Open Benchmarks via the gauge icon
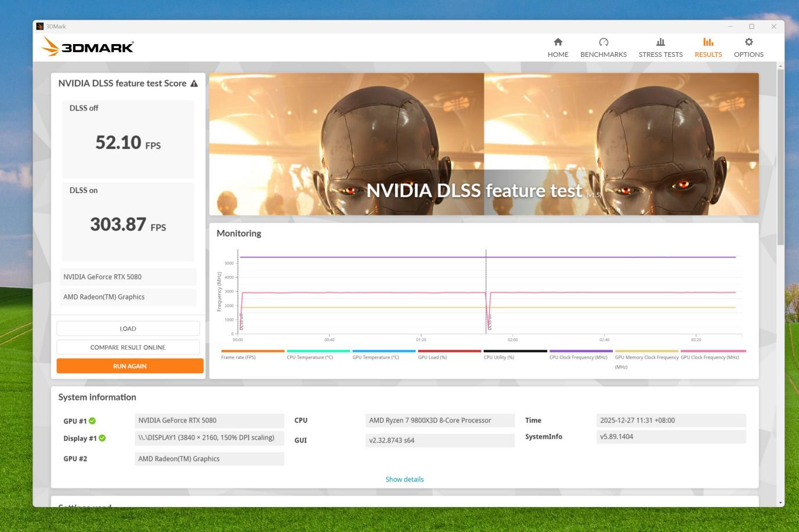799x532 pixels. pos(603,42)
